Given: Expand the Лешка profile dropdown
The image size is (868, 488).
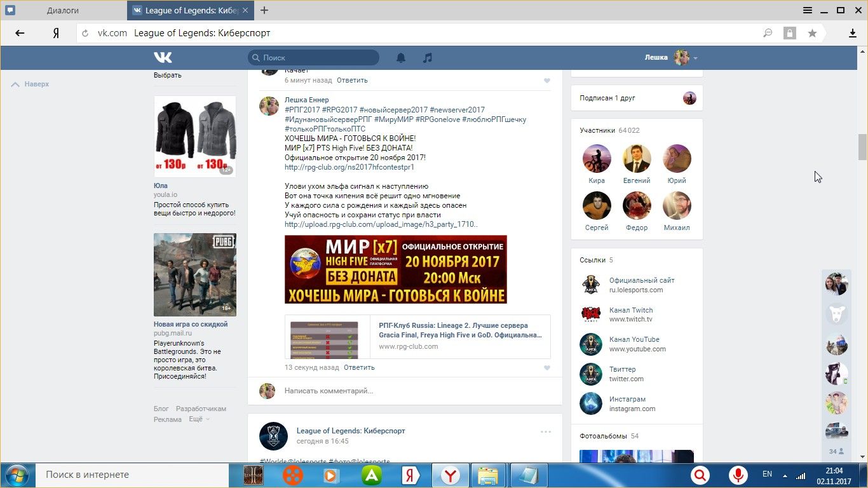Looking at the screenshot, I should pos(671,58).
